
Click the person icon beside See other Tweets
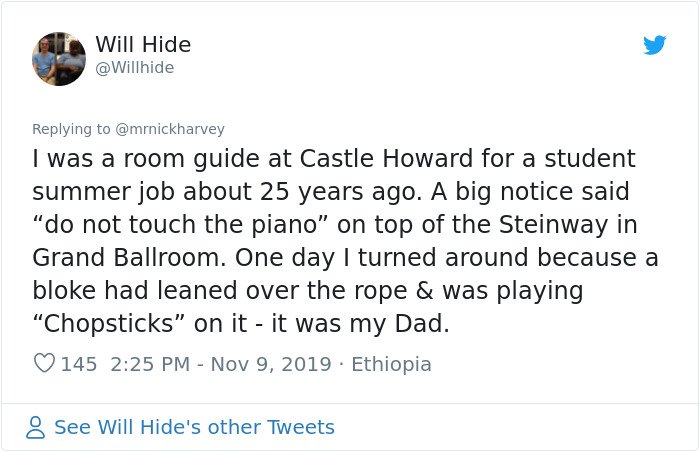point(35,427)
